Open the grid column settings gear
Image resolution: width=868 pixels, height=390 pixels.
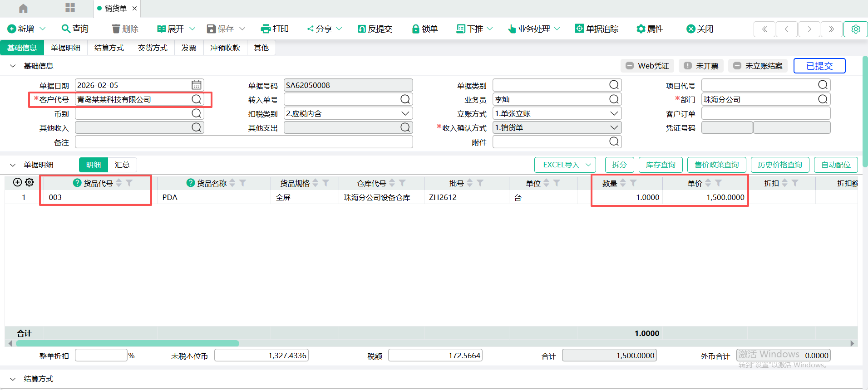click(30, 182)
